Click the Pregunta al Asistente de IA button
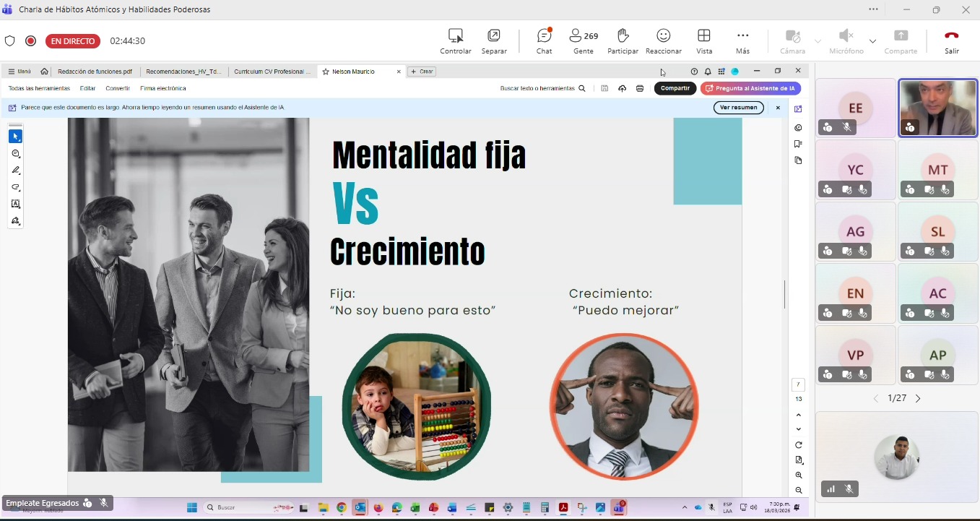Screen dimensions: 980x521 [750, 88]
